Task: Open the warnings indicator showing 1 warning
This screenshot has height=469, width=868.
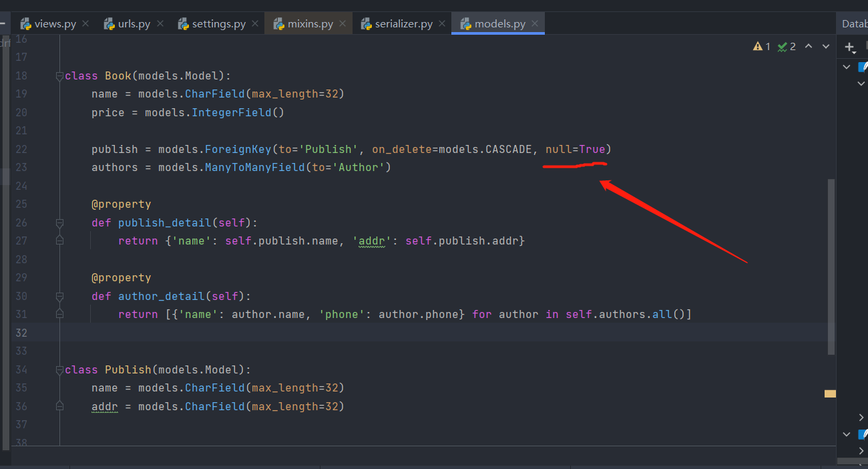Action: tap(762, 47)
